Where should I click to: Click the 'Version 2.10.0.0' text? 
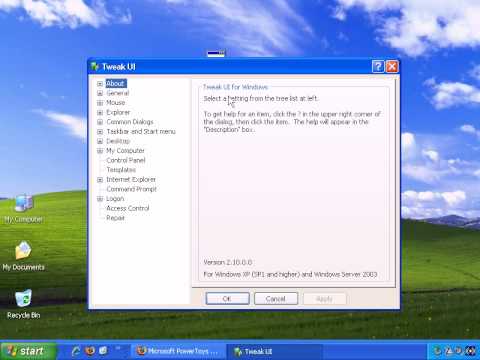tap(228, 262)
